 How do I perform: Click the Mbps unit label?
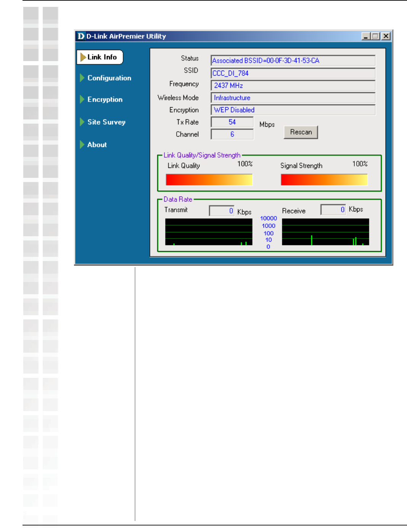(x=267, y=124)
